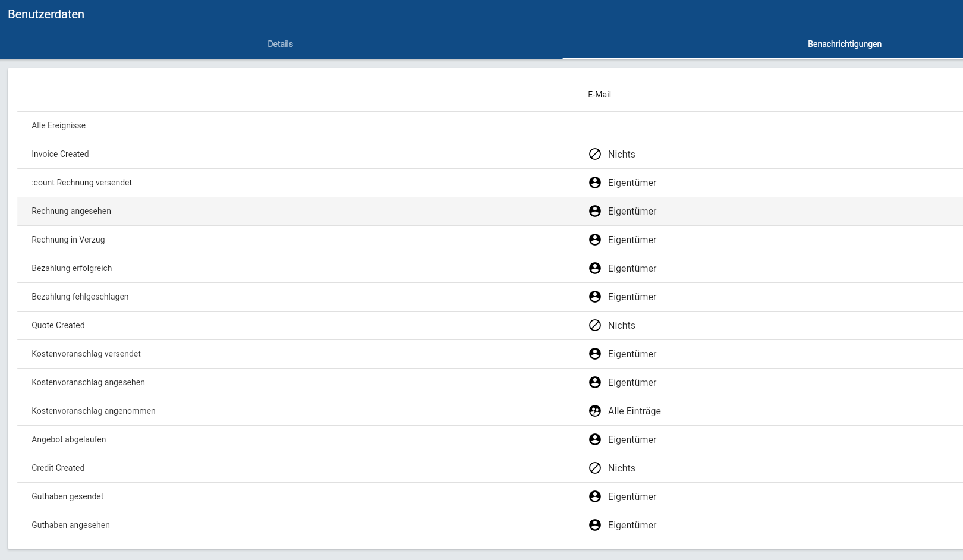
Task: Click the owner icon next to "Guthaben angesehen"
Action: point(595,525)
